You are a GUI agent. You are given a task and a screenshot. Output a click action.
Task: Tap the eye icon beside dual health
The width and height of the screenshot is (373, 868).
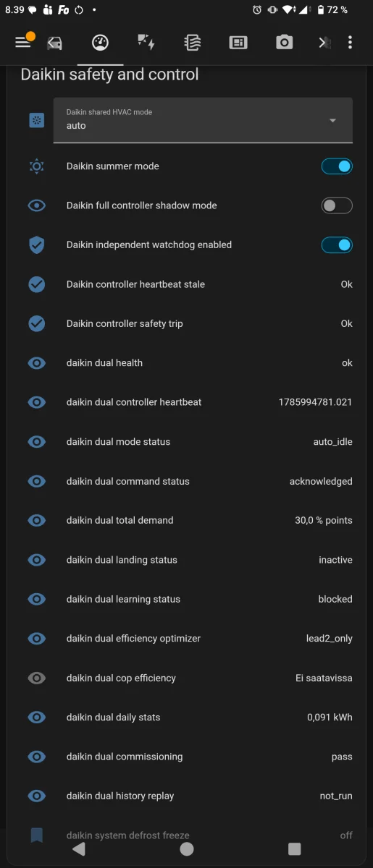36,363
